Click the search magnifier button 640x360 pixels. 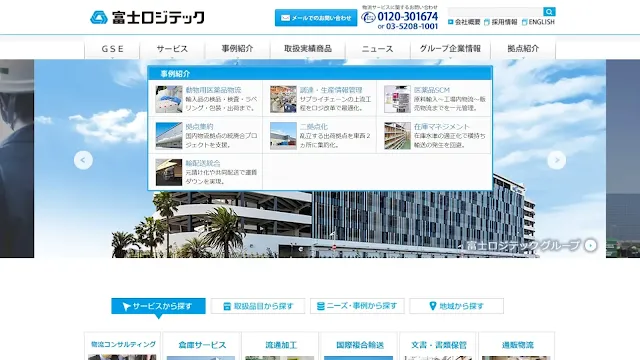[549, 11]
